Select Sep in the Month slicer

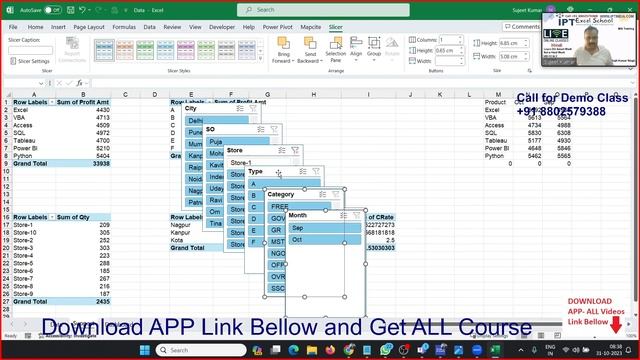coord(325,228)
